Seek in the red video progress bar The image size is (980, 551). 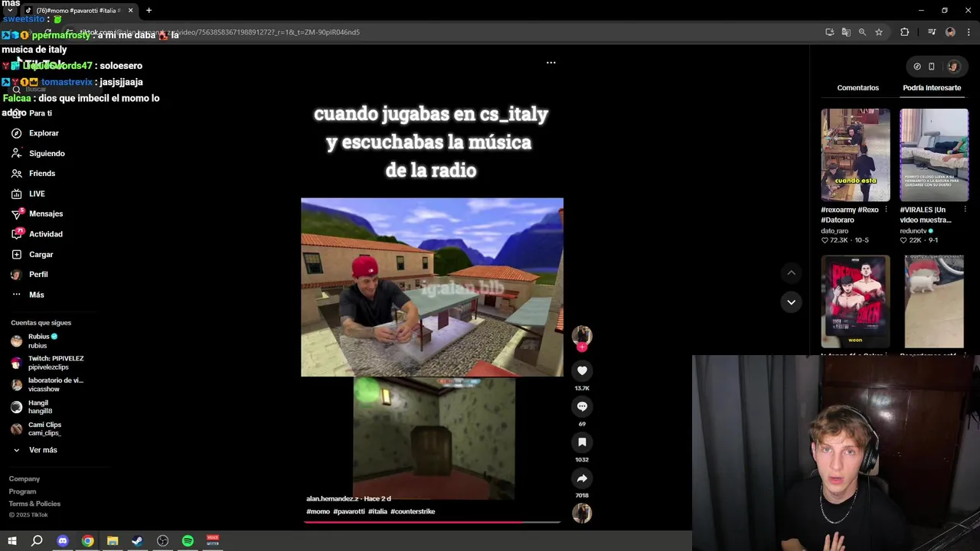pos(432,523)
